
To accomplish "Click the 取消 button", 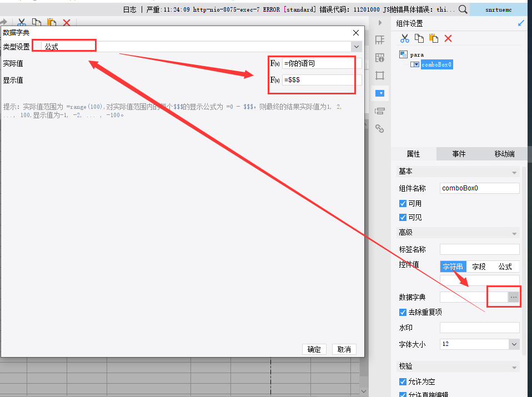I will coord(344,349).
